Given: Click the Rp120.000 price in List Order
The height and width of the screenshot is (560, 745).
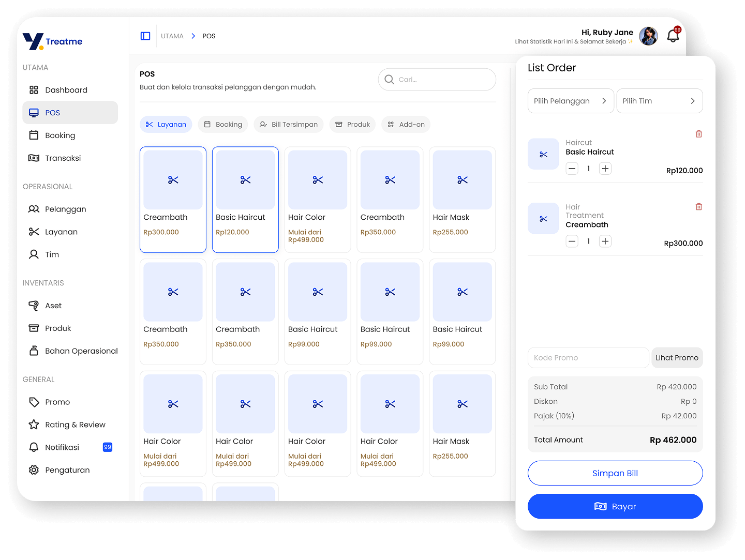Looking at the screenshot, I should [684, 171].
